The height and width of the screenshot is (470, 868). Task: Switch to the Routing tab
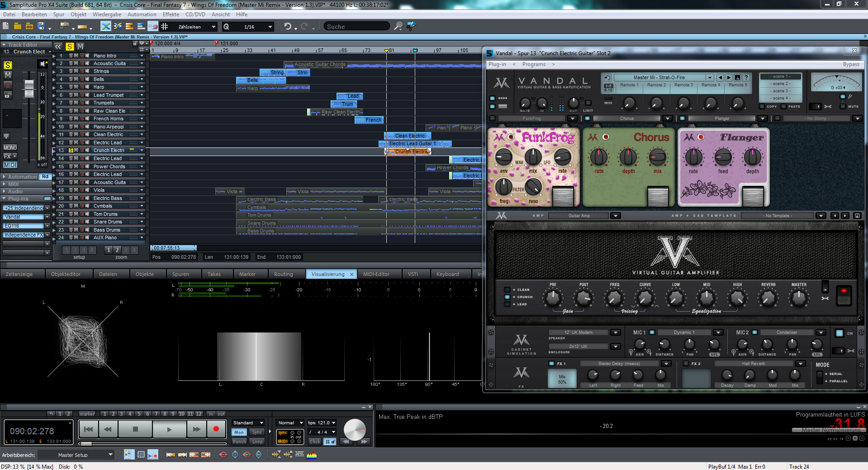(x=284, y=274)
